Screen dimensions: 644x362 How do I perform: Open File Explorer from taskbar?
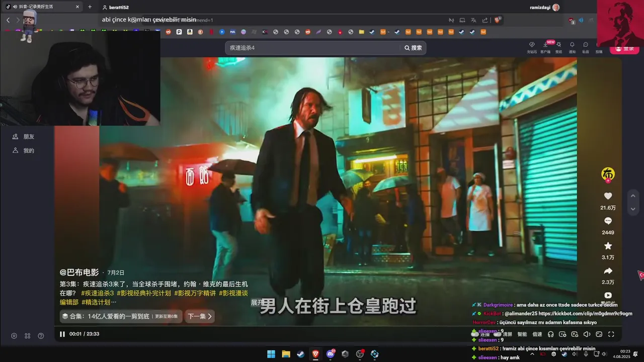pyautogui.click(x=286, y=354)
